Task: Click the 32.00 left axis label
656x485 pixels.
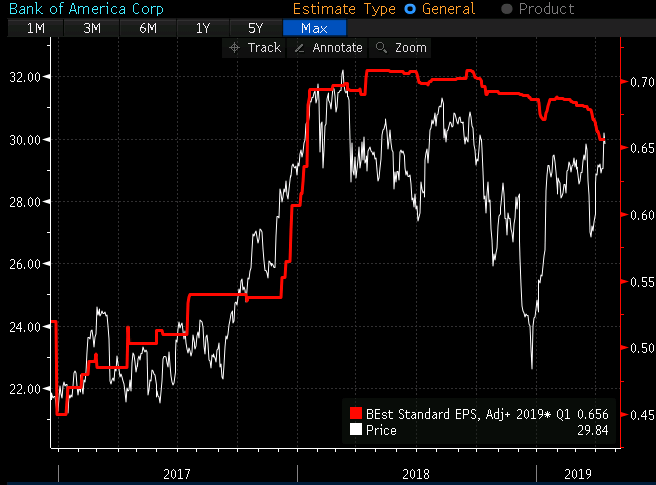Action: [25, 77]
